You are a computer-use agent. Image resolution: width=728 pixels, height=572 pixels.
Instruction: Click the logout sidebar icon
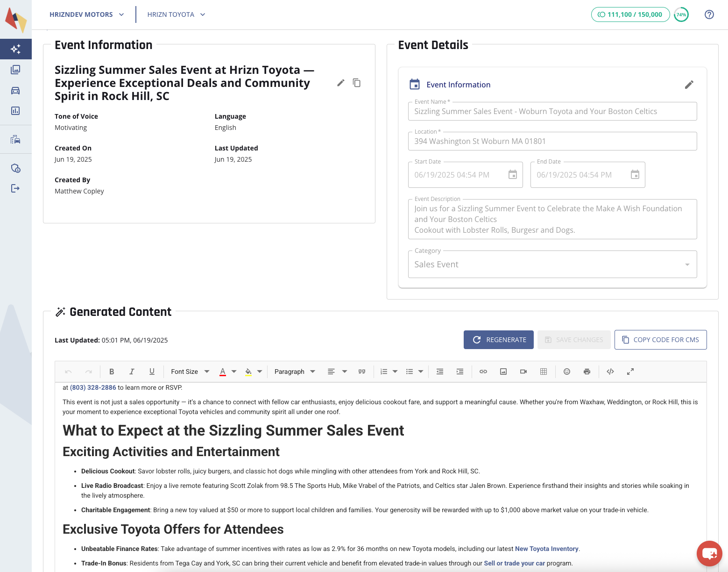(x=15, y=188)
